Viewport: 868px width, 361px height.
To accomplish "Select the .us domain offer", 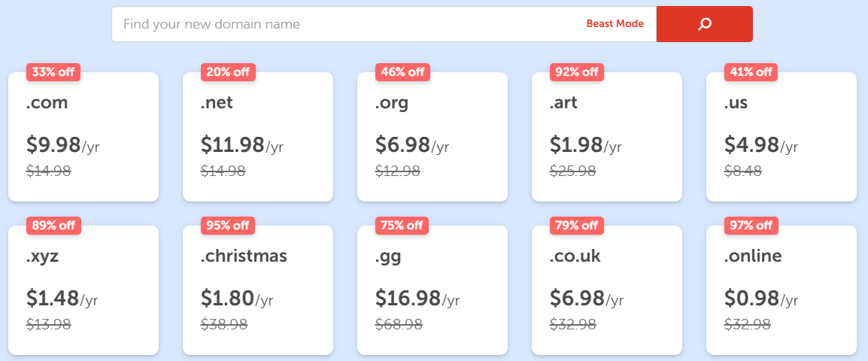I will point(782,137).
